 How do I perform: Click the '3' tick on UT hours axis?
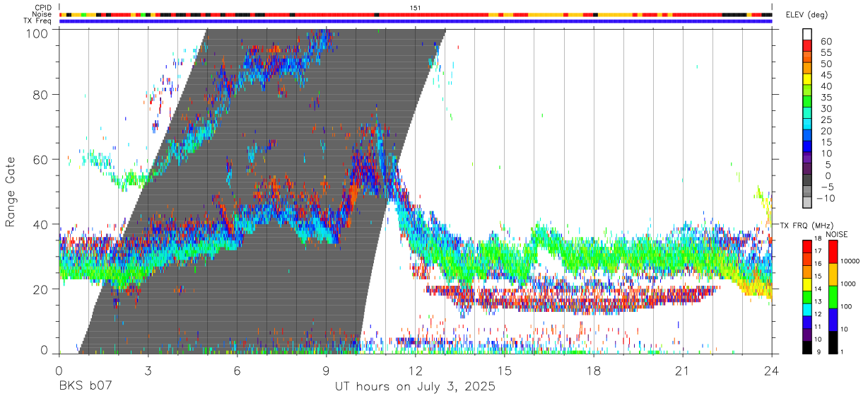[148, 371]
